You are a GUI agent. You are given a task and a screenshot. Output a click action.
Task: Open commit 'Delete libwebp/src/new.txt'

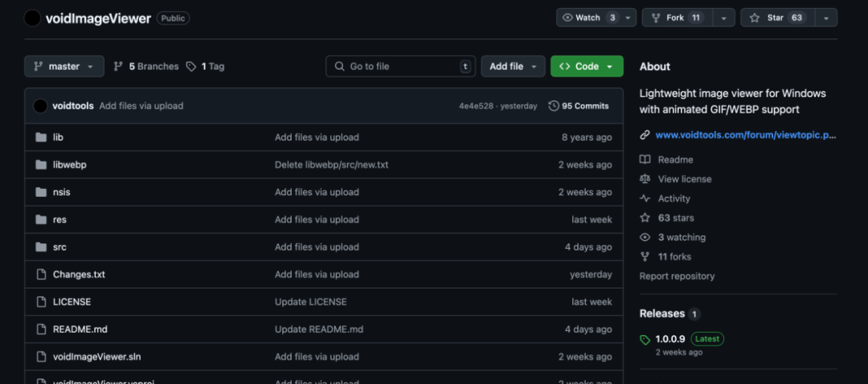pos(332,165)
